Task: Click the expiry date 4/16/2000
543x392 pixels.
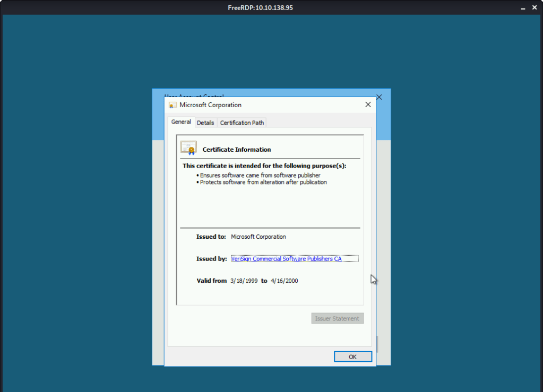Action: [x=284, y=281]
